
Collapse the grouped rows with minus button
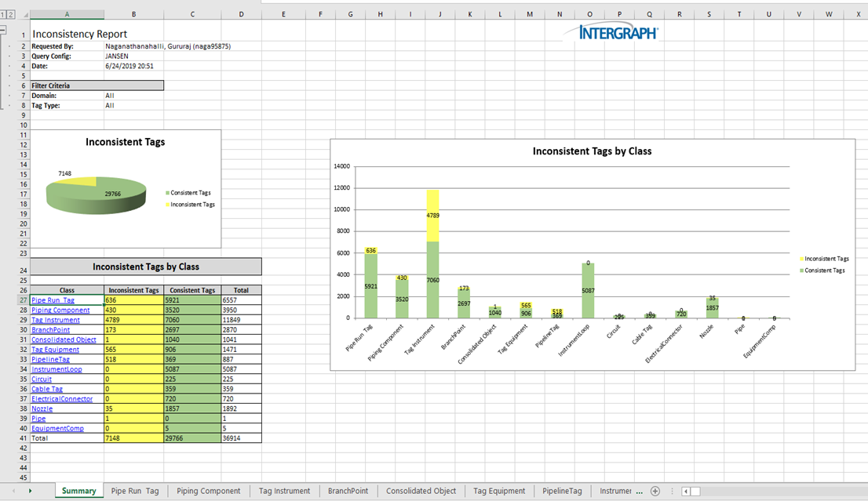click(x=4, y=30)
